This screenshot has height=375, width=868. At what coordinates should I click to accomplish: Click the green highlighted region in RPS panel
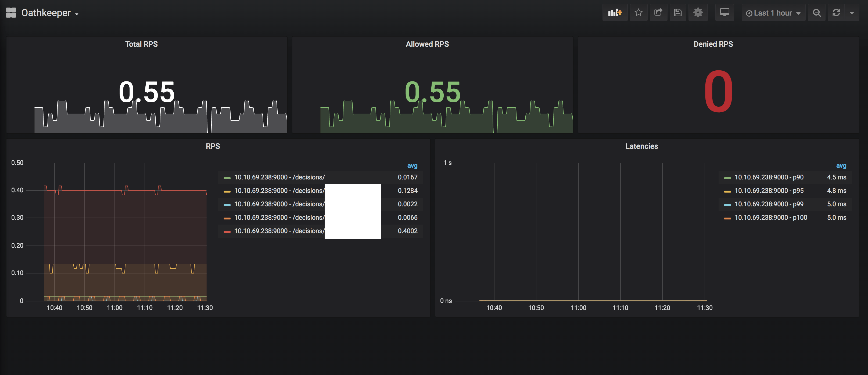tap(353, 211)
